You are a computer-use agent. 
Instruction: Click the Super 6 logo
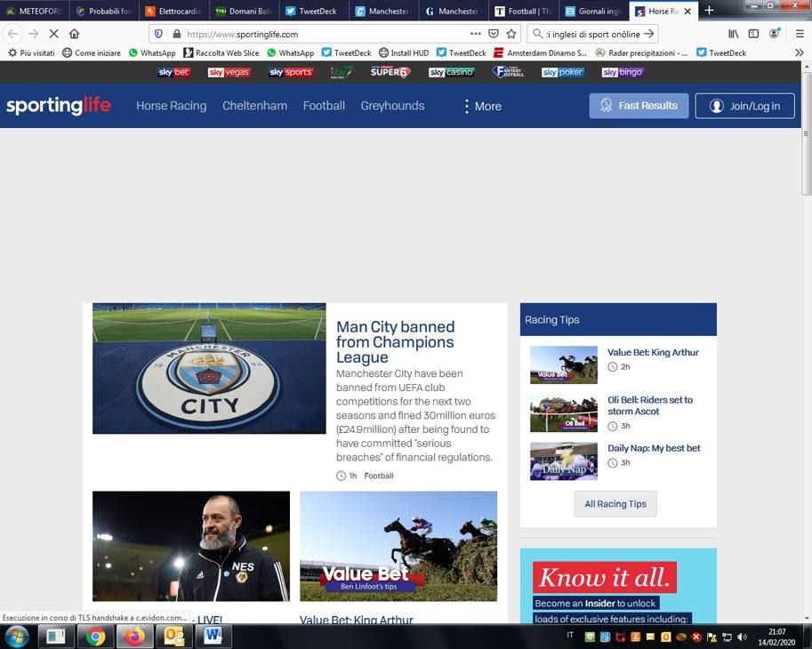coord(390,72)
